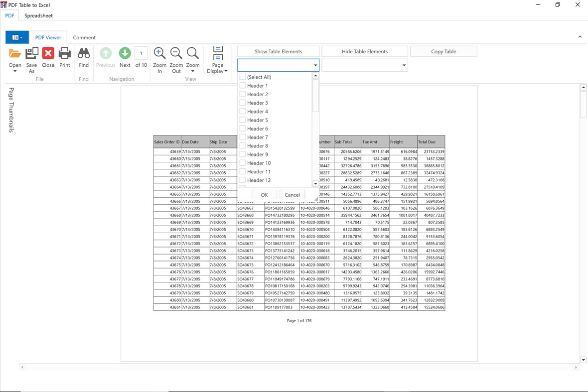Cancel the header selection list
Screen dimensions: 588x392
(292, 194)
